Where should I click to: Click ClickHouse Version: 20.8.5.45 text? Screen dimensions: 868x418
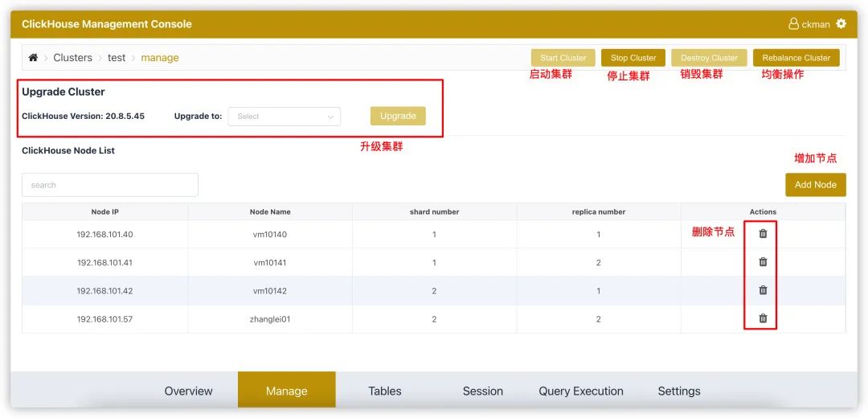point(83,117)
